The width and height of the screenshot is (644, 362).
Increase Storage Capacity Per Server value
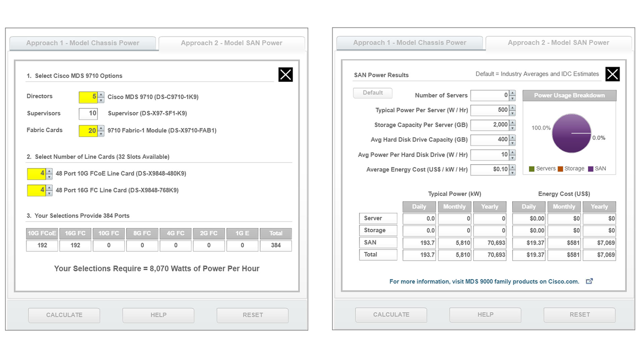(x=513, y=122)
